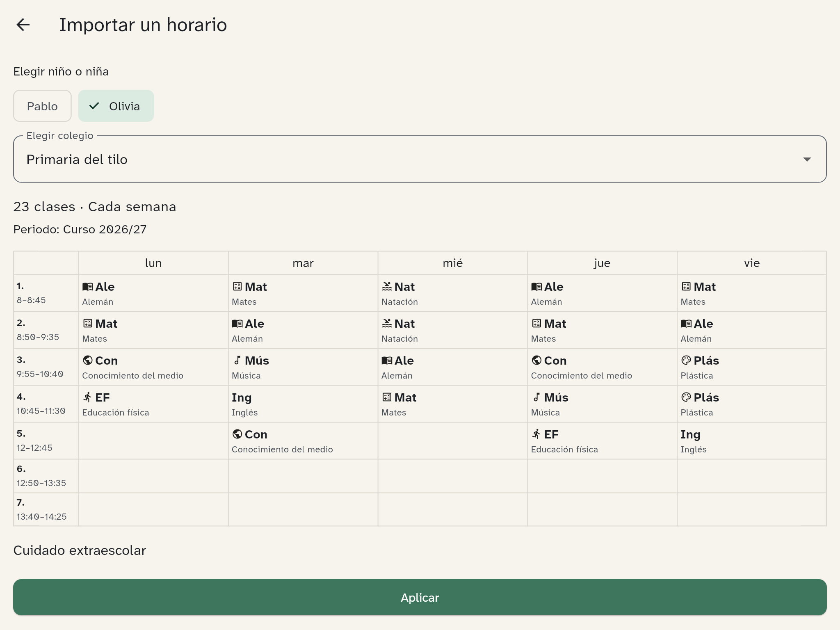Screen dimensions: 840x630
Task: Select the jue column header
Action: coord(602,263)
